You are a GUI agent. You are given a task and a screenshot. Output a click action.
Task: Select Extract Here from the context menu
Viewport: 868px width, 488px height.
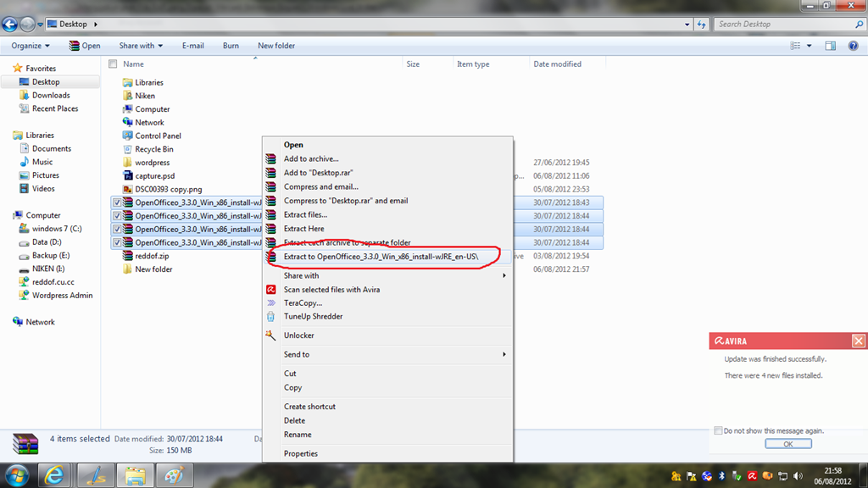(303, 228)
